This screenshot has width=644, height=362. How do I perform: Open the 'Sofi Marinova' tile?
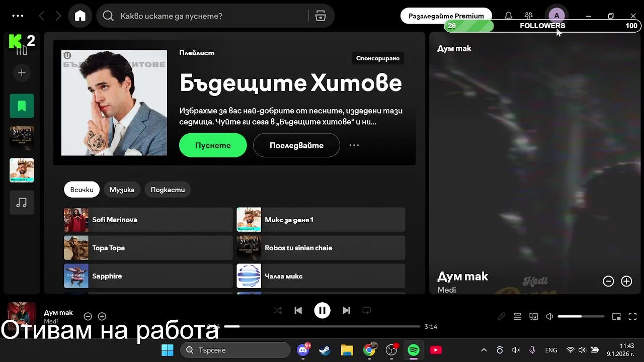(x=148, y=220)
